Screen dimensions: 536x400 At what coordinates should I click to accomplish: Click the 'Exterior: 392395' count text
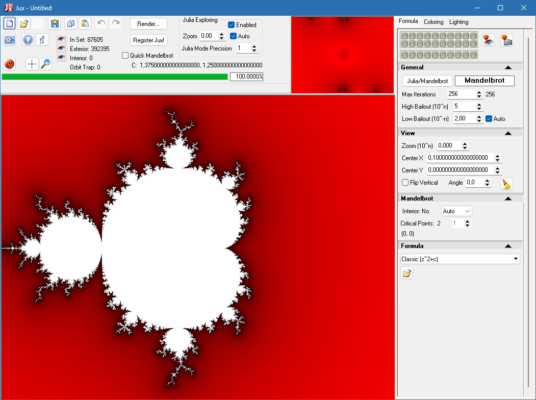point(90,49)
